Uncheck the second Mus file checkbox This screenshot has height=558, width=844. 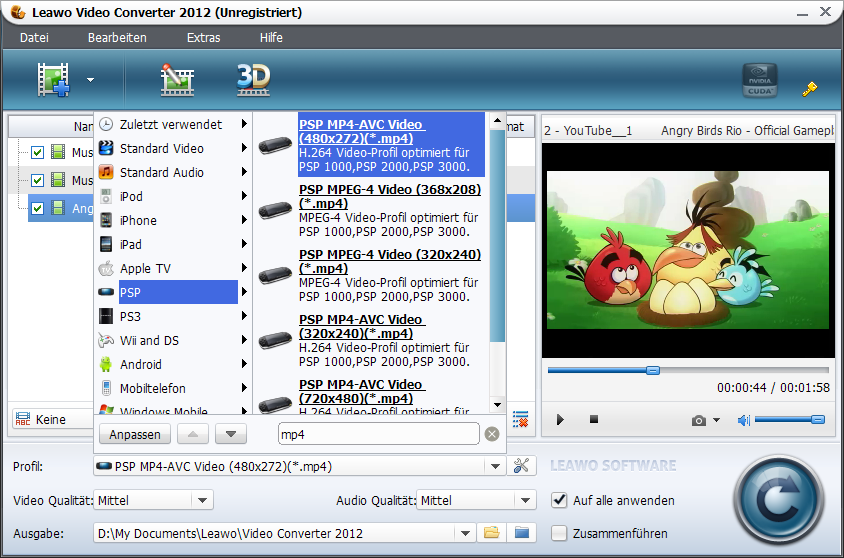point(37,180)
